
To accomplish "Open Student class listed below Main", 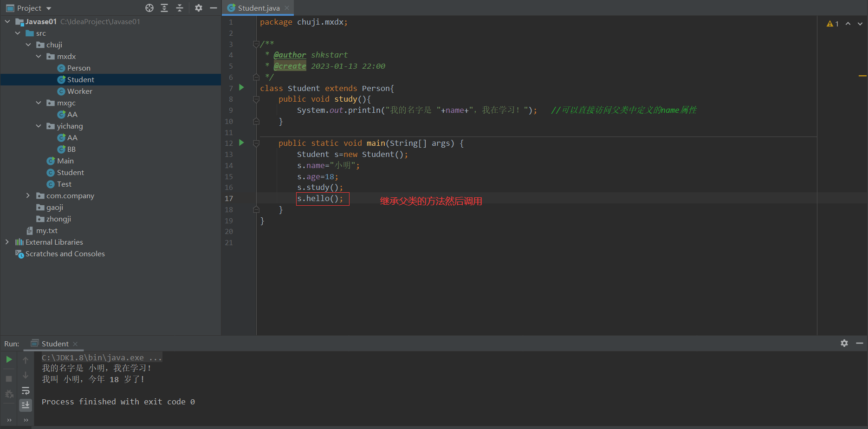I will click(x=65, y=172).
